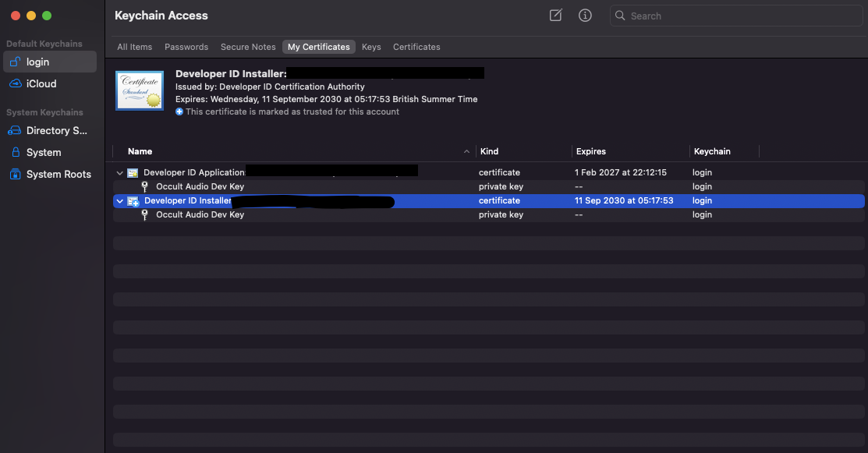This screenshot has width=868, height=453.
Task: Sort the list by Name column
Action: (x=140, y=151)
